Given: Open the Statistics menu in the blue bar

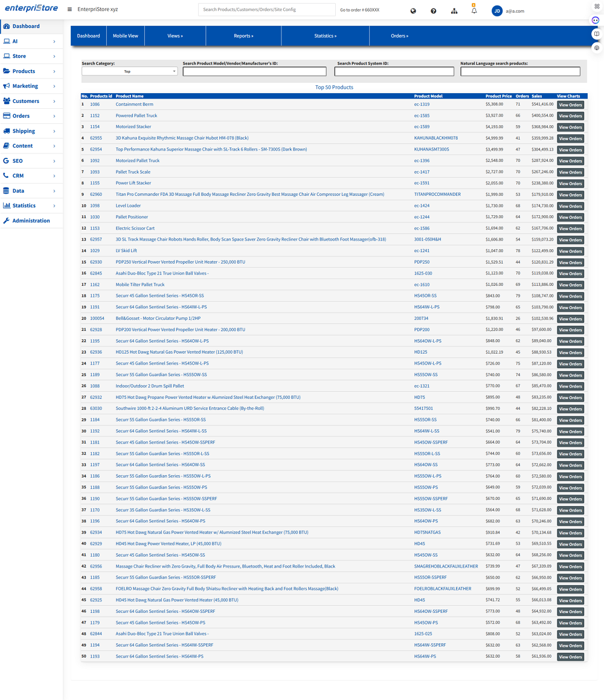Looking at the screenshot, I should coord(325,36).
